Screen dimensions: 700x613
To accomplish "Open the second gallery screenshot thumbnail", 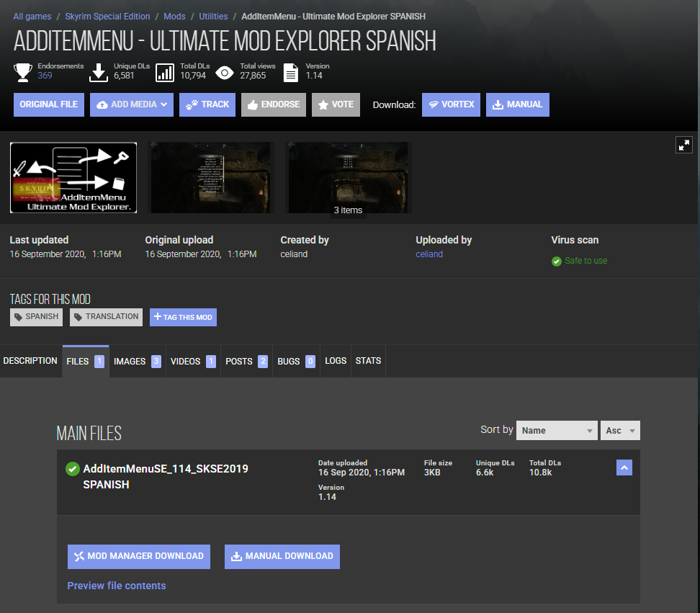I will pos(211,178).
